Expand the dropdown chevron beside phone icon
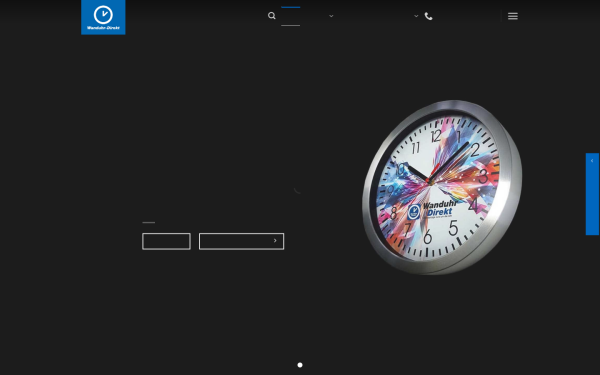Viewport: 600px width, 375px height. click(416, 16)
